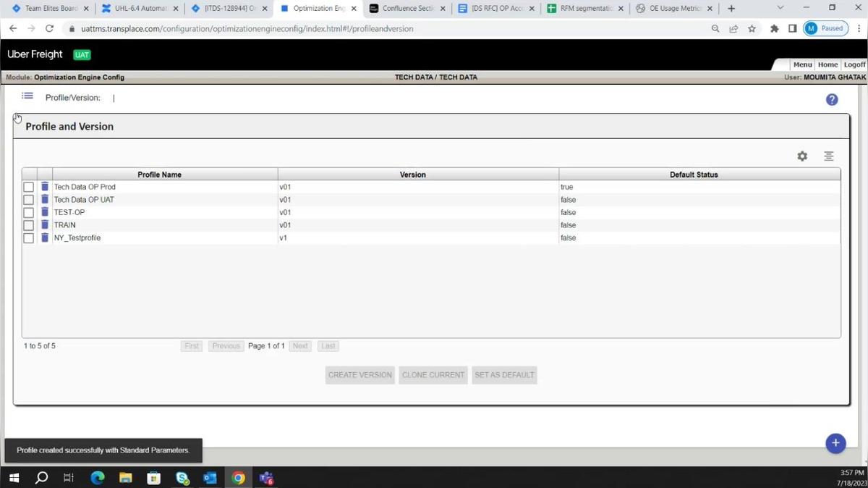This screenshot has width=868, height=488.
Task: Open the hamburger list menu icon
Action: coord(27,96)
